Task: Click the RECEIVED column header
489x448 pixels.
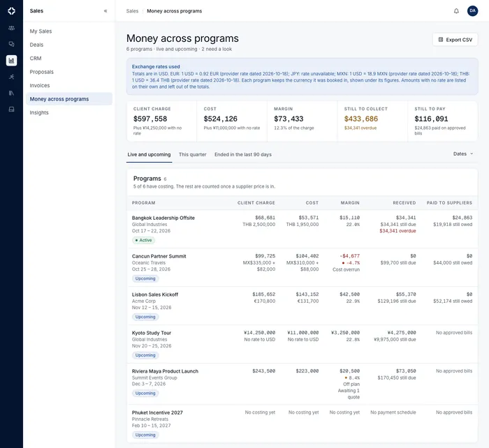Action: [x=404, y=203]
